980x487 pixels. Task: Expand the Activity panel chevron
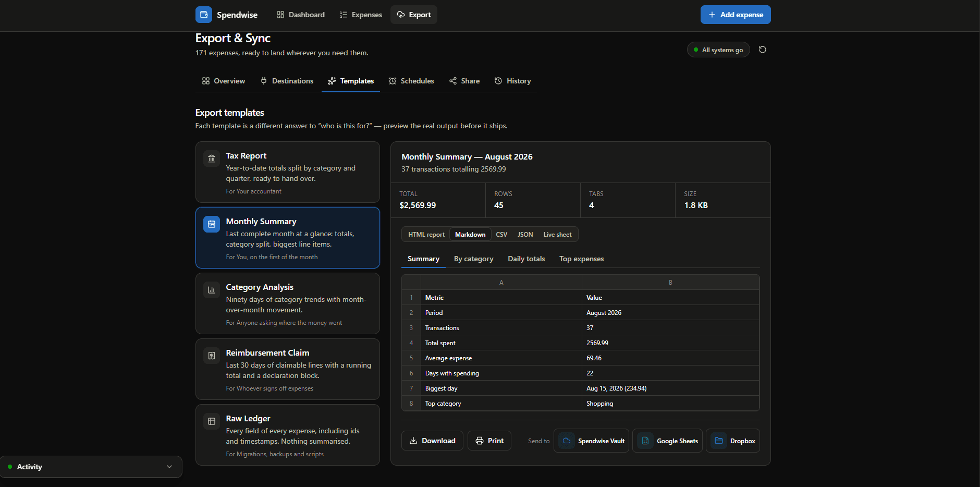[169, 467]
